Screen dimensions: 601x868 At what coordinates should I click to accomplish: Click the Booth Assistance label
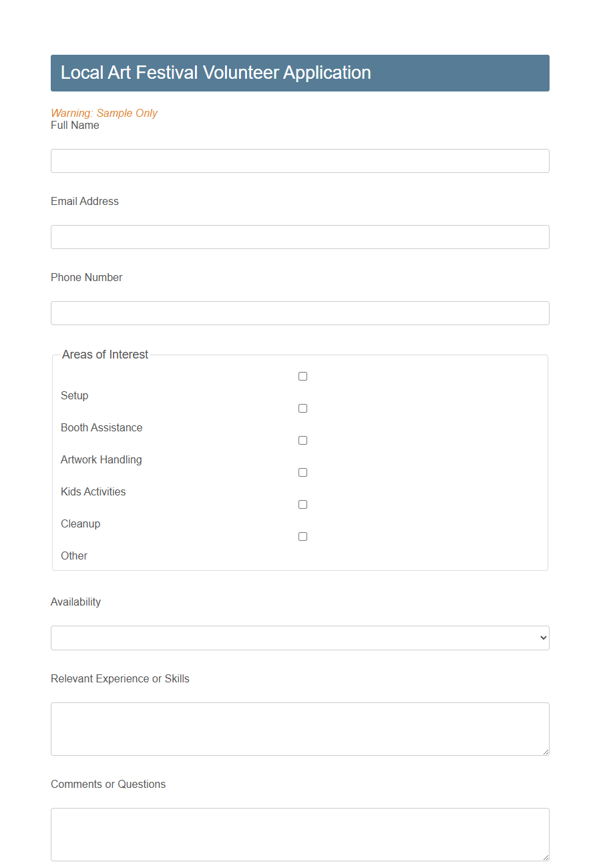[x=102, y=427]
